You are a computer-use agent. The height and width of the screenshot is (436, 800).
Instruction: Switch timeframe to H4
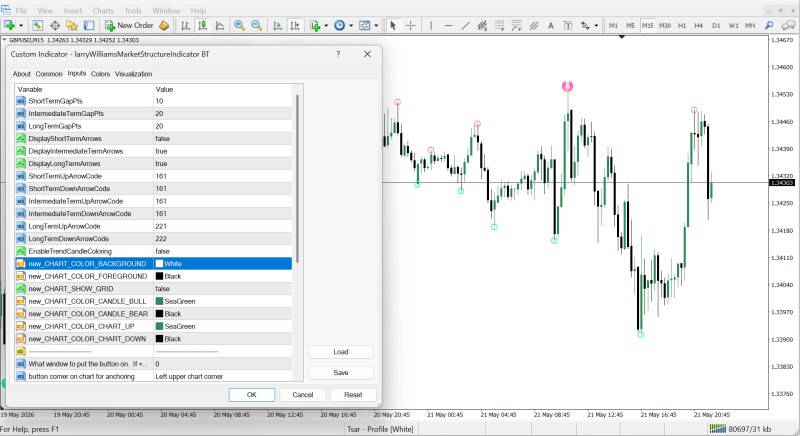pyautogui.click(x=698, y=25)
